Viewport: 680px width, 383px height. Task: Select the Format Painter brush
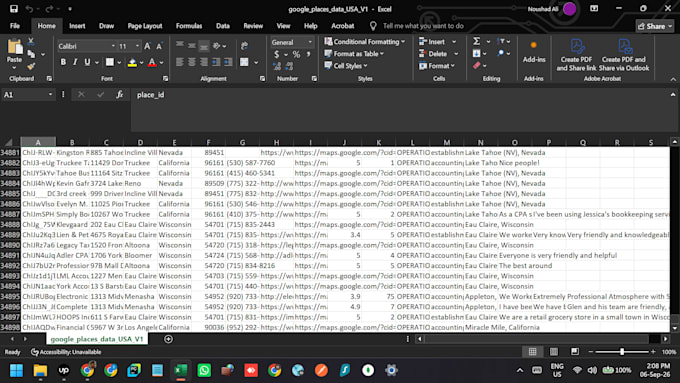click(x=31, y=66)
